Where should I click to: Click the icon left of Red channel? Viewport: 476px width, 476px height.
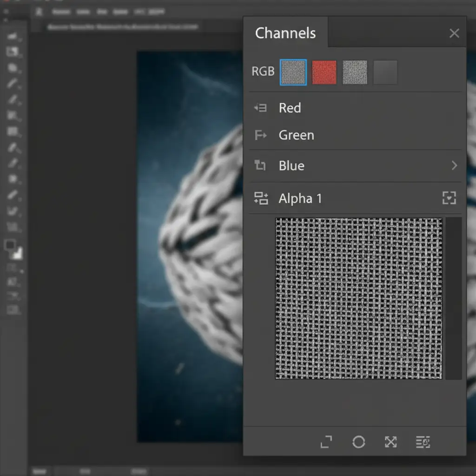(260, 108)
